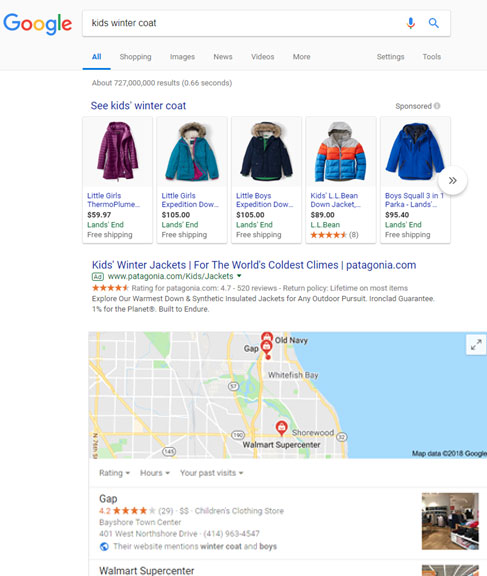Click the Walmart Supercenter map pin

[281, 428]
